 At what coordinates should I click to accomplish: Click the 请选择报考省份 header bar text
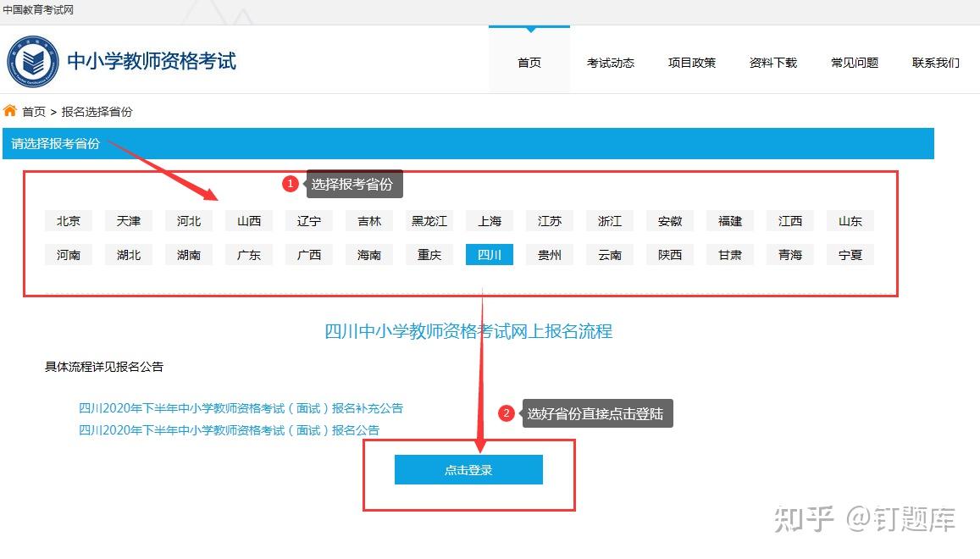56,144
